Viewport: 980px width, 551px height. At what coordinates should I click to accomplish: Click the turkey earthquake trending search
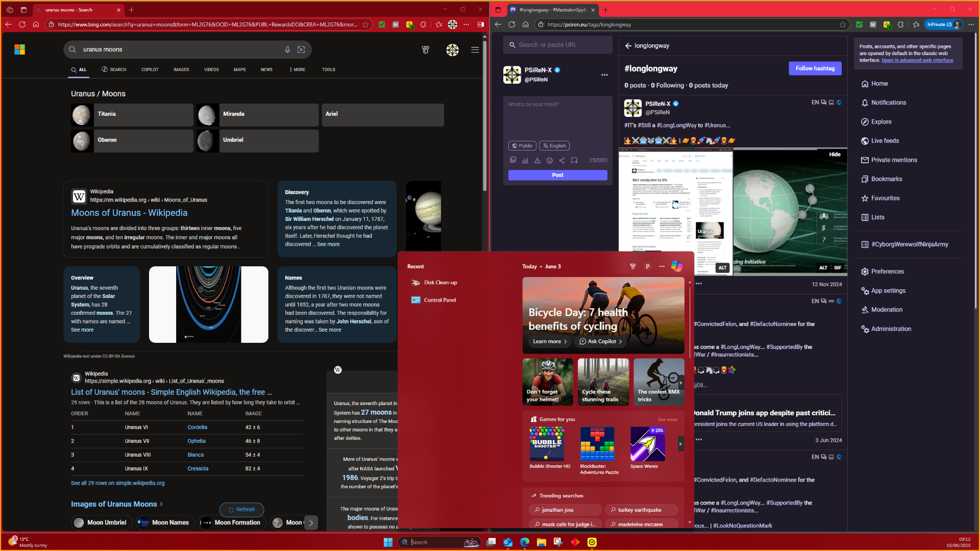click(641, 510)
